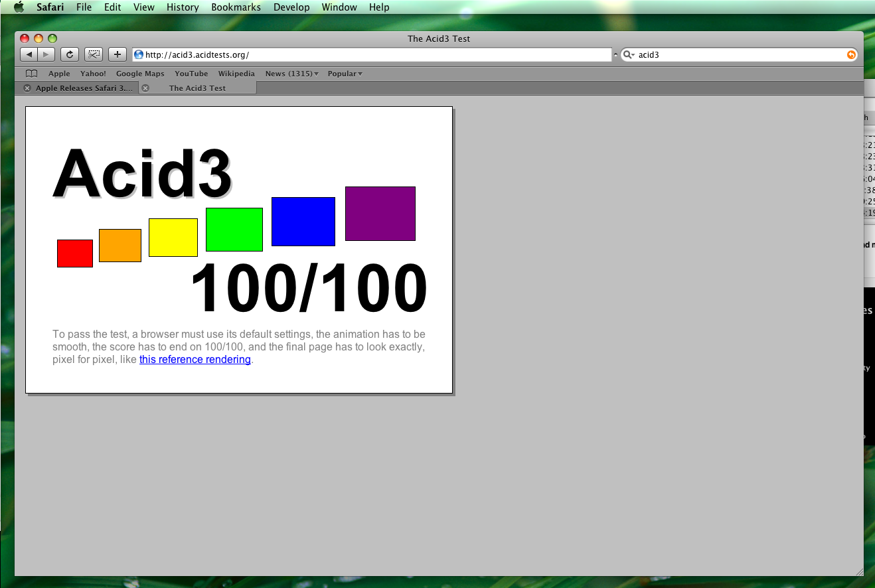Go back to the previous page

(29, 54)
